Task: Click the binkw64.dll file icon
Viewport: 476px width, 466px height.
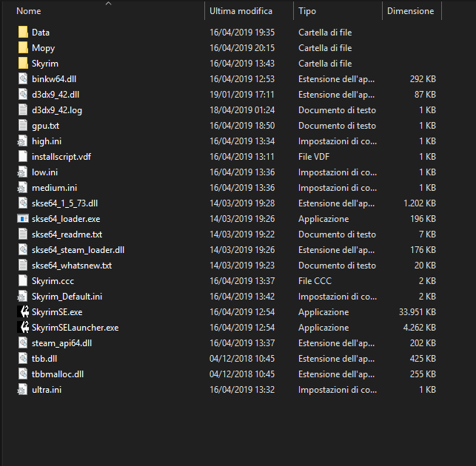Action: point(23,79)
